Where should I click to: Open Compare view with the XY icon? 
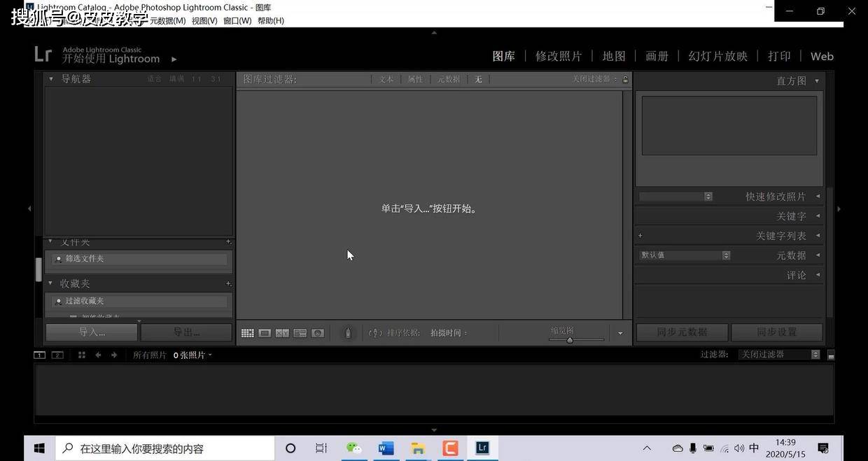click(282, 332)
